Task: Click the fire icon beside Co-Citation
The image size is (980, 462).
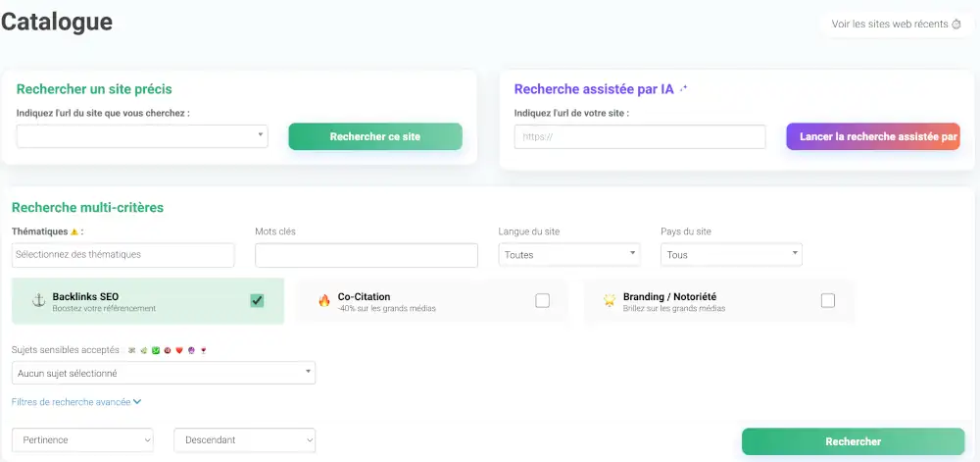Action: click(x=323, y=301)
